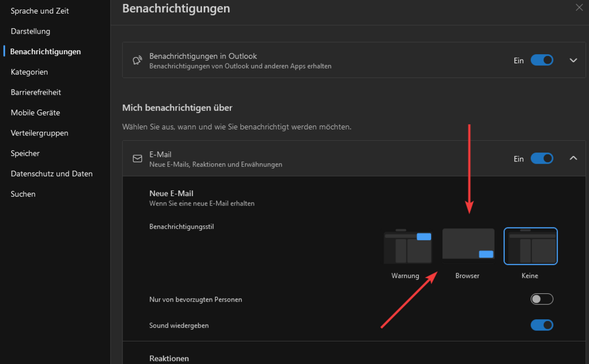Expand the Benachrichtigungen in Outlook section chevron
Viewport: 589px width, 364px height.
coord(573,60)
